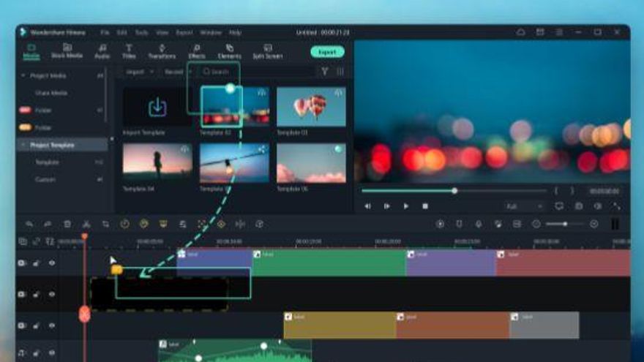Click the timeline zoom slider handle
The width and height of the screenshot is (644, 362).
[x=565, y=224]
